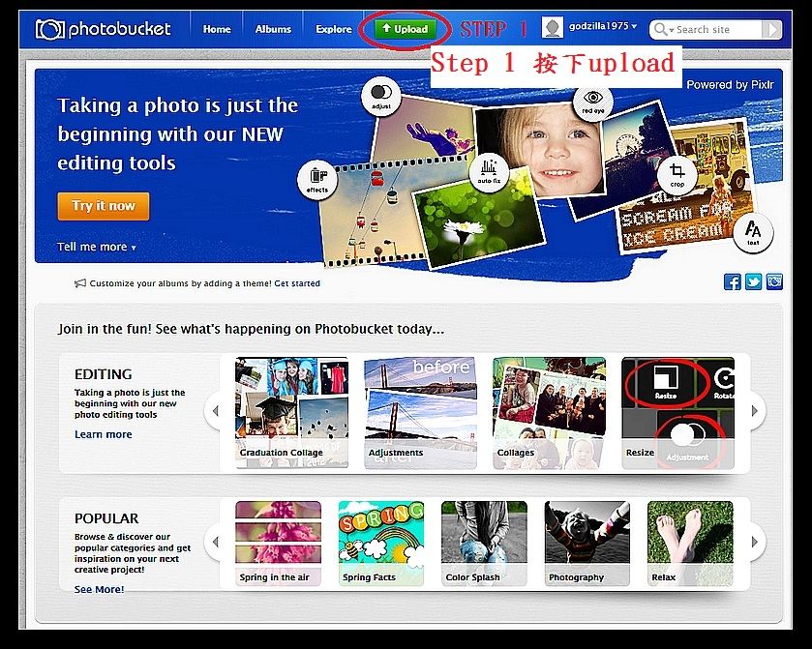Open the Learn more link under Editing
The height and width of the screenshot is (649, 812).
tap(103, 434)
